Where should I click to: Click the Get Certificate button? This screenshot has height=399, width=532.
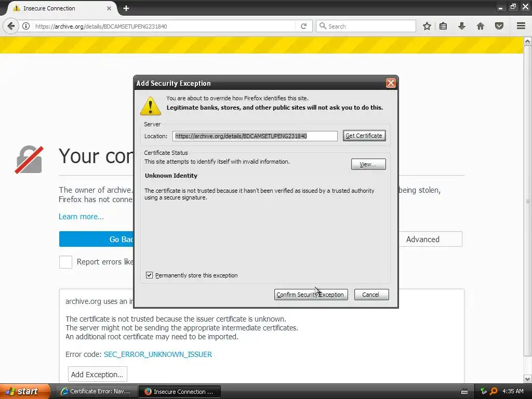click(x=364, y=136)
